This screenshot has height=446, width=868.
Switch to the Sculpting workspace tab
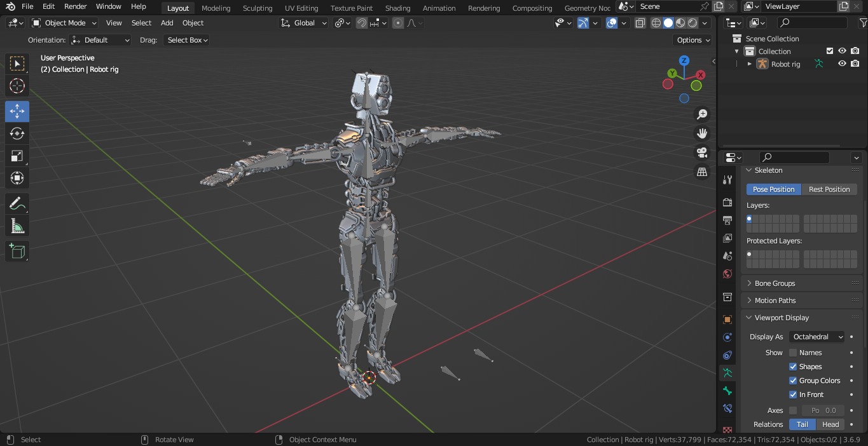pos(258,8)
